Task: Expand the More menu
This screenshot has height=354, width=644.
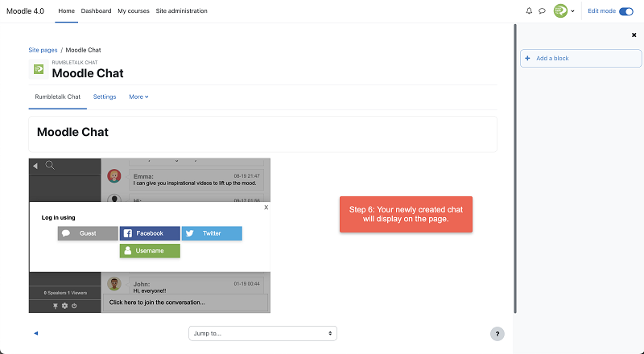Action: click(x=138, y=97)
